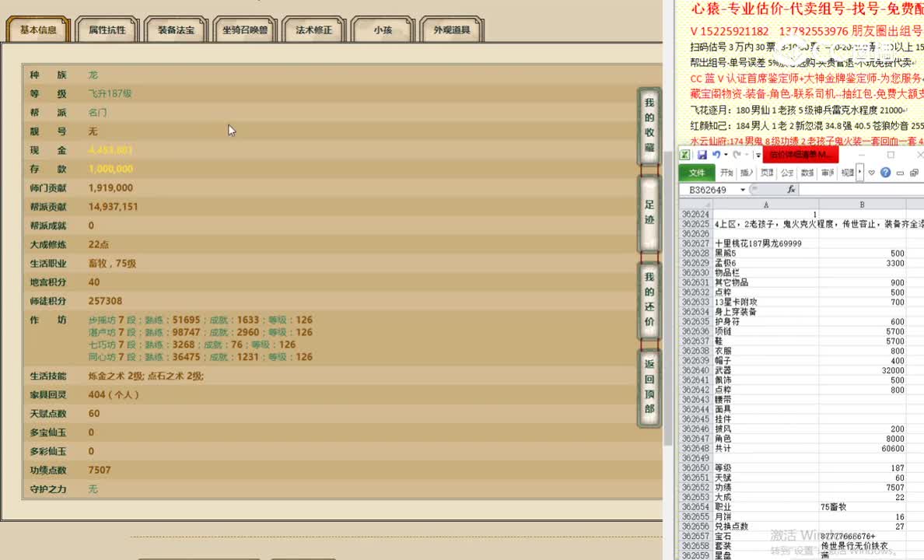Open the Undo history dropdown arrow
This screenshot has width=924, height=560.
pyautogui.click(x=726, y=155)
